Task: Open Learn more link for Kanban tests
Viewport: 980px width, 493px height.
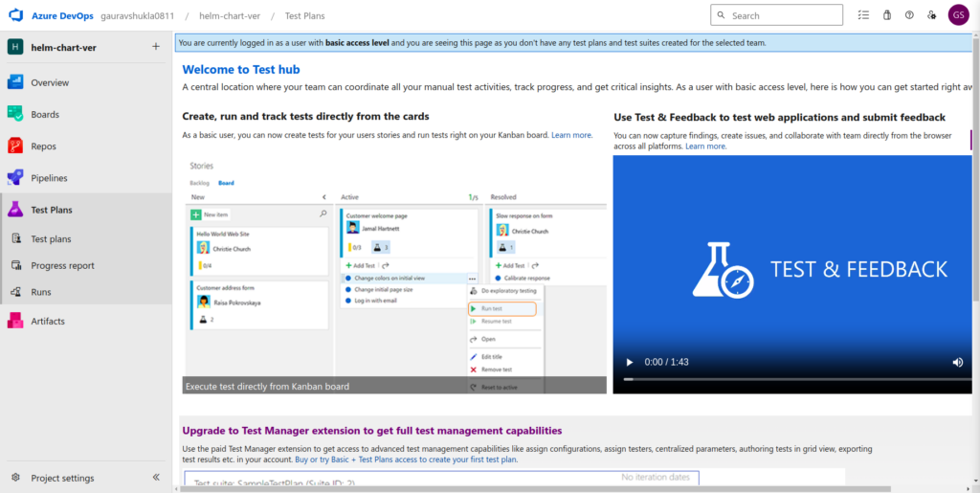Action: coord(571,135)
